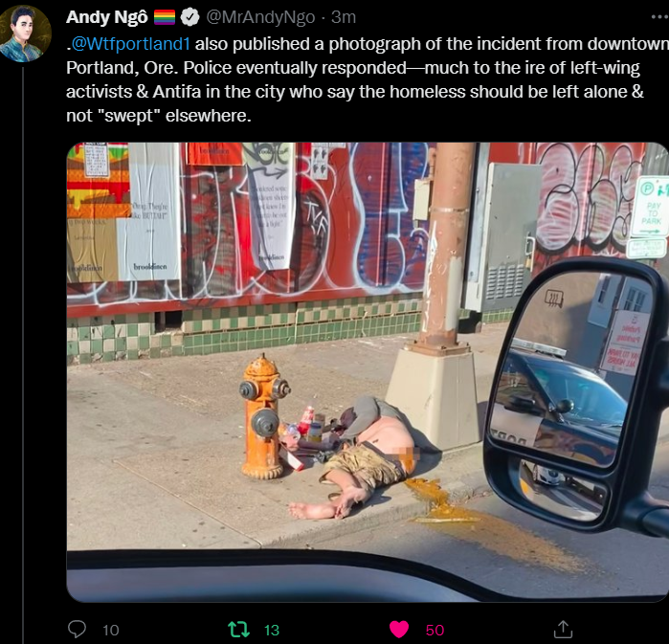View the retweet count of 13
Image resolution: width=669 pixels, height=644 pixels.
pyautogui.click(x=272, y=630)
